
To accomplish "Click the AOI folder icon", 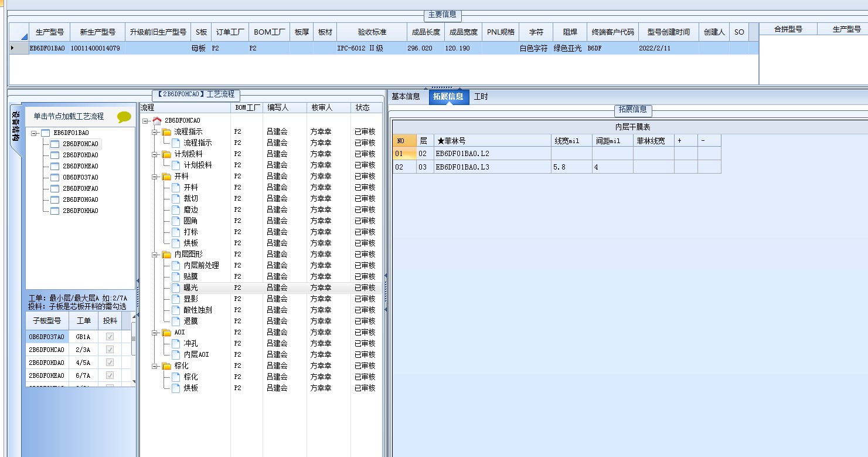I will coord(166,332).
